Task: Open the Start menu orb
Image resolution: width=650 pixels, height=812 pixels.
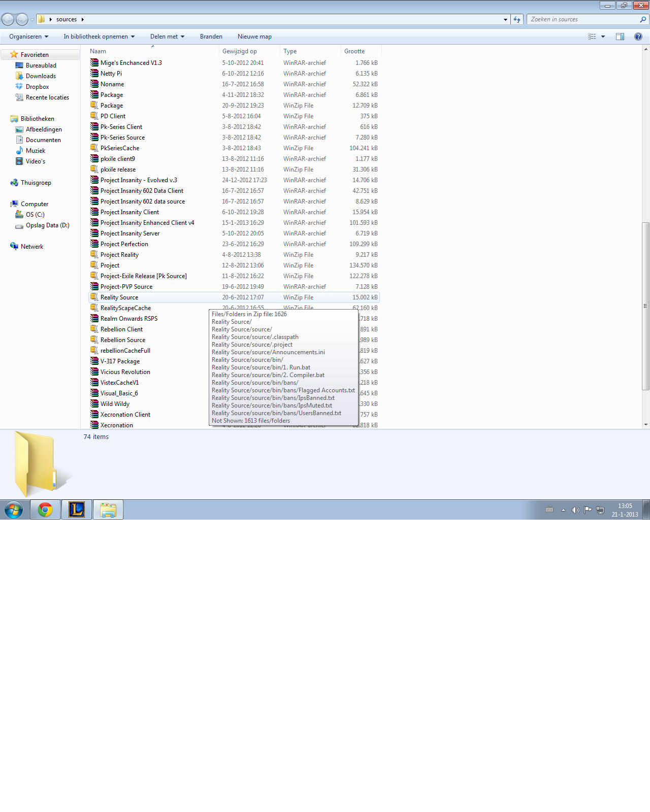Action: point(14,510)
